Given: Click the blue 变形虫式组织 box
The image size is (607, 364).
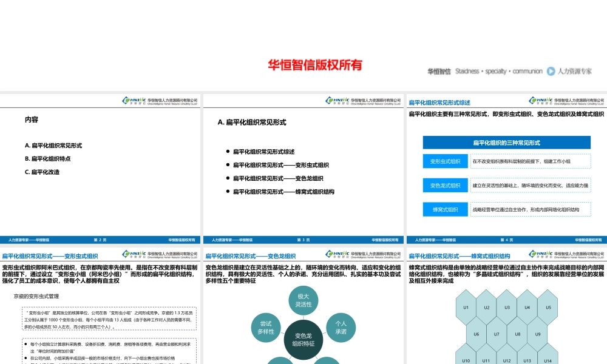Looking at the screenshot, I should point(445,161).
